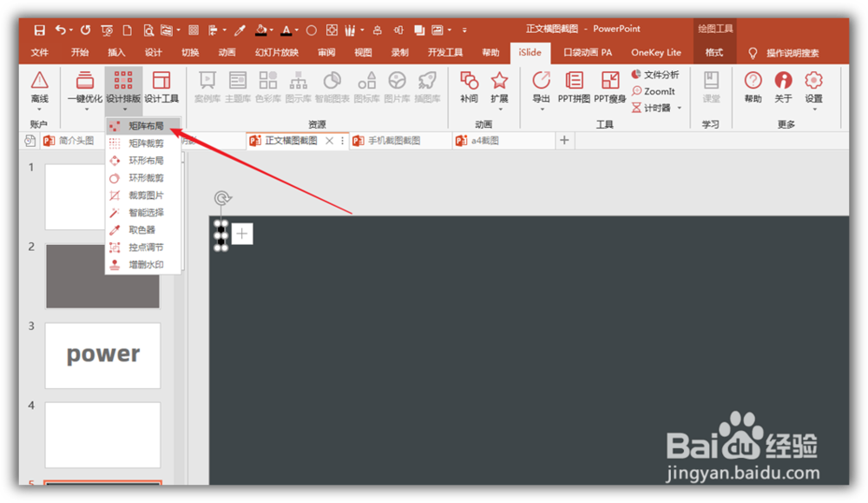This screenshot has height=503, width=868.
Task: Choose 环形布局 from the menu
Action: (143, 160)
